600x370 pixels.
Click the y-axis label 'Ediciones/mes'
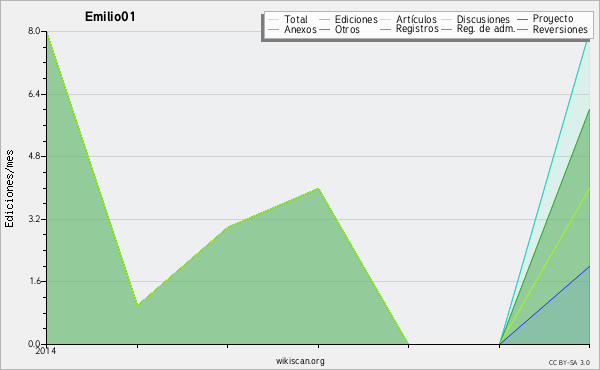pyautogui.click(x=9, y=189)
